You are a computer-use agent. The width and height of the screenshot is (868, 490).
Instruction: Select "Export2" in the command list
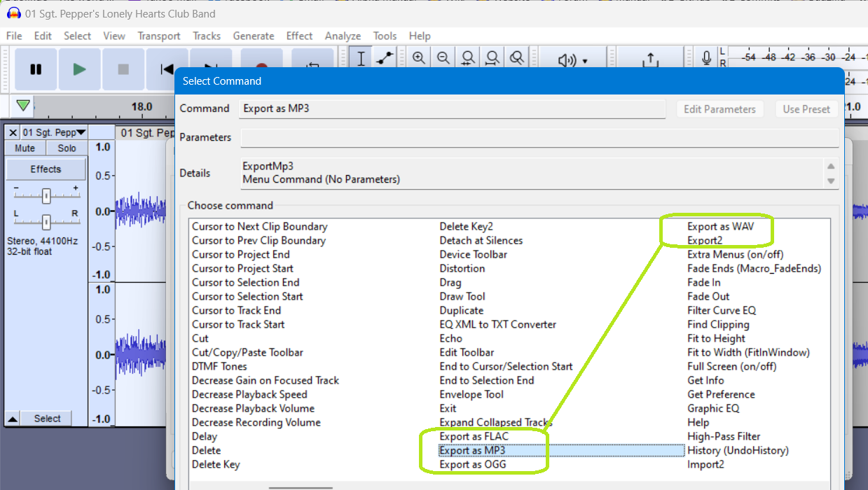click(x=705, y=240)
